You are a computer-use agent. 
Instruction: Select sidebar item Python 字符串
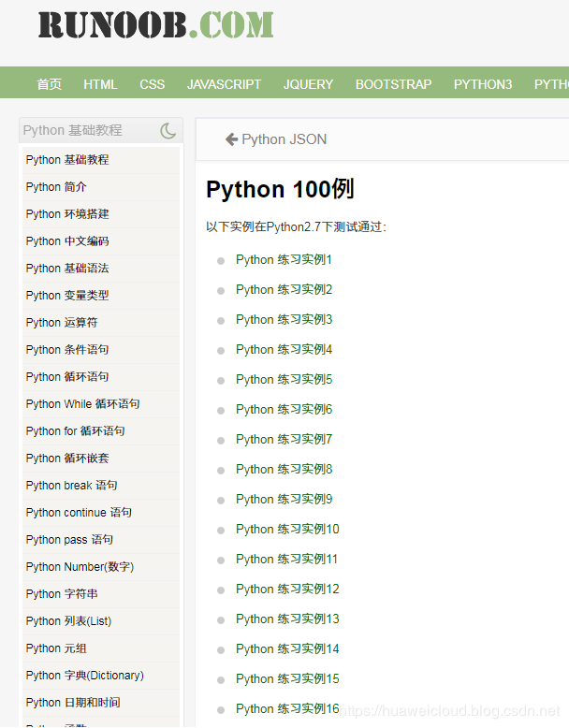click(101, 594)
